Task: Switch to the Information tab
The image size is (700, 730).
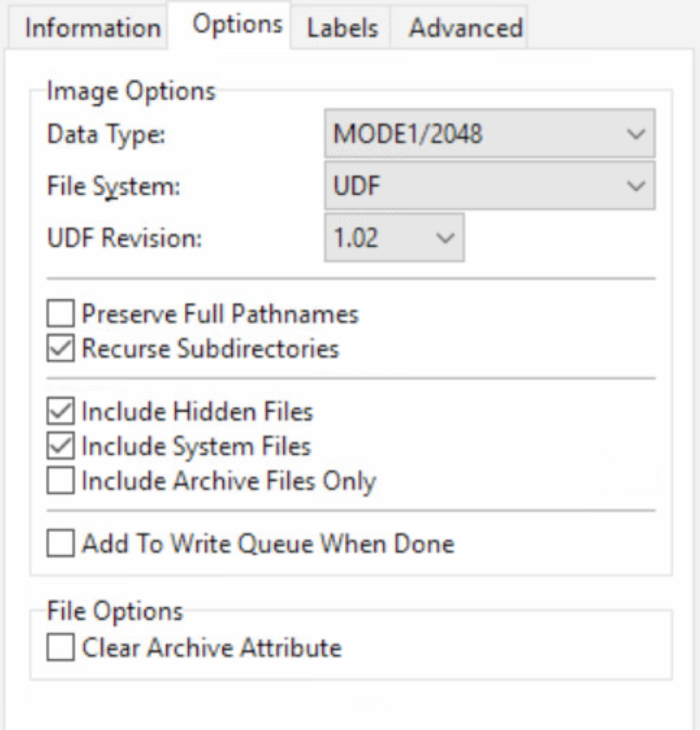Action: [92, 27]
